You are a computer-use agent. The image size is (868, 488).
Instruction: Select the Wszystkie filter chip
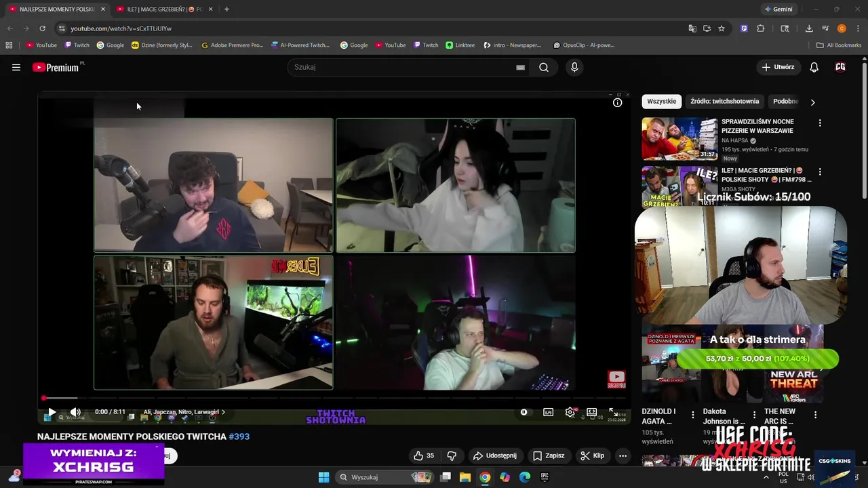point(661,102)
